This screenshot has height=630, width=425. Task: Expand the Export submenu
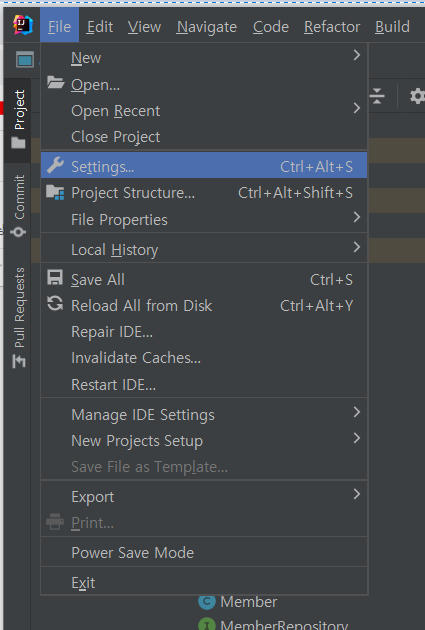click(204, 497)
